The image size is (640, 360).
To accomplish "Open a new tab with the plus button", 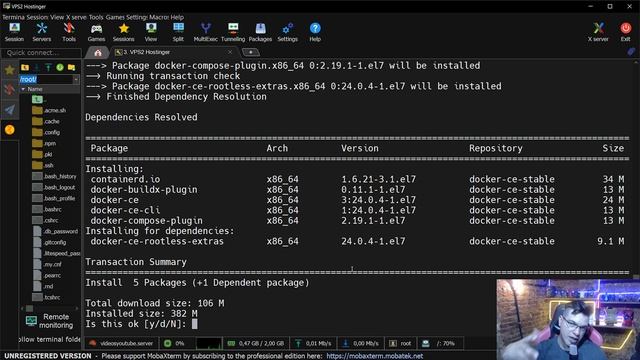I will click(x=250, y=52).
